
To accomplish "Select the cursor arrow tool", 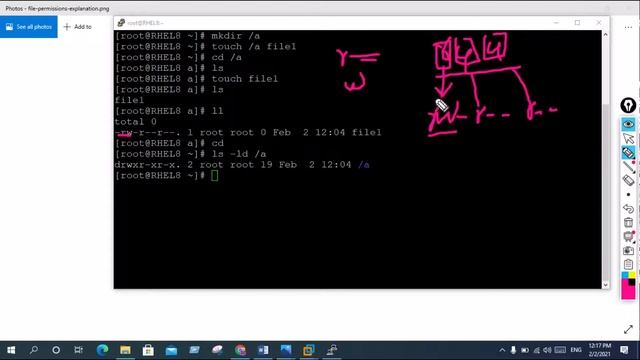I will tap(628, 138).
